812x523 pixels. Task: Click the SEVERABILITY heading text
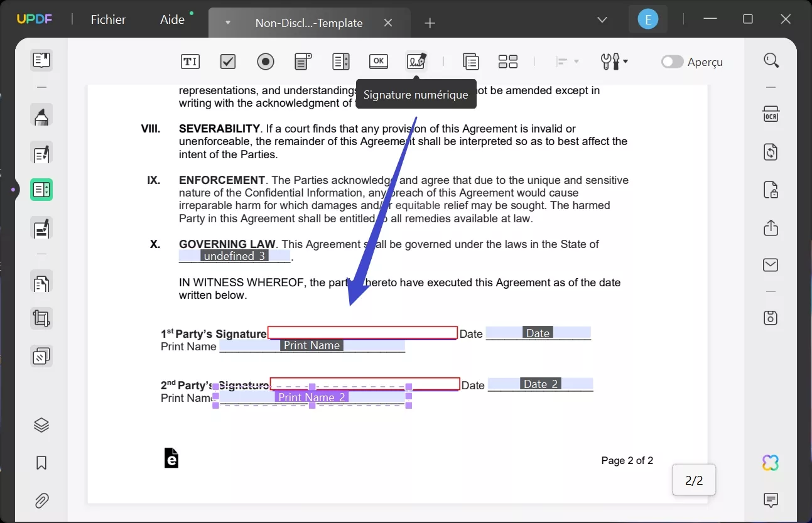[x=219, y=129]
